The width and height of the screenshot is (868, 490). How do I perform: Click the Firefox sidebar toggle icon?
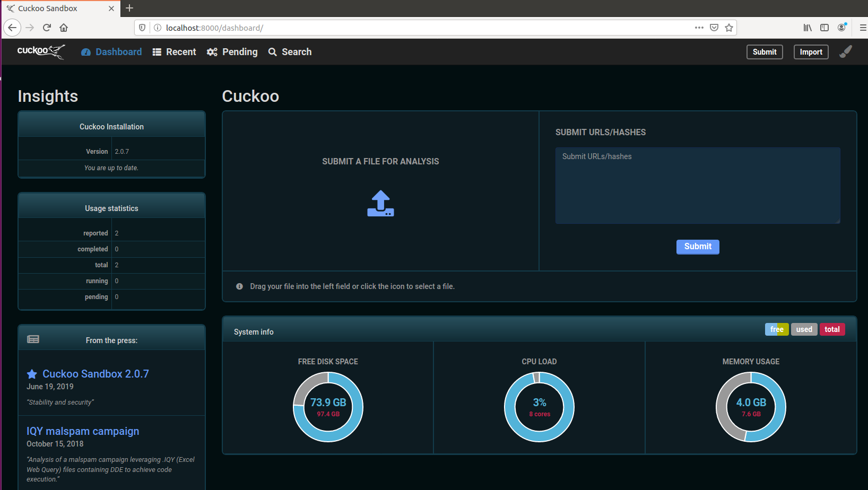(x=824, y=28)
